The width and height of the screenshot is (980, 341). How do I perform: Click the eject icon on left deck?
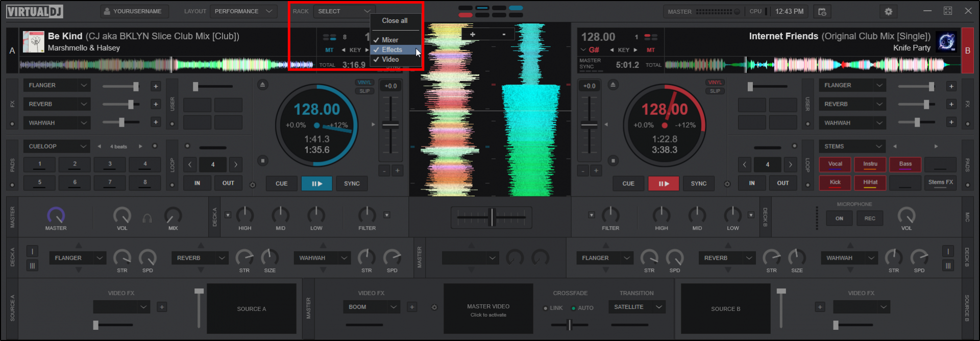tap(262, 85)
